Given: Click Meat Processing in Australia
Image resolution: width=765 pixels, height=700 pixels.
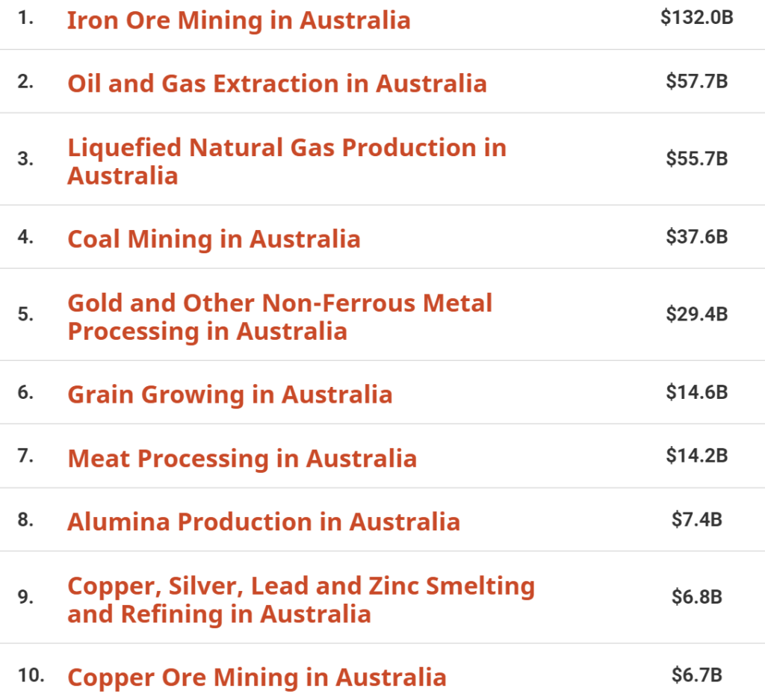Looking at the screenshot, I should tap(242, 458).
